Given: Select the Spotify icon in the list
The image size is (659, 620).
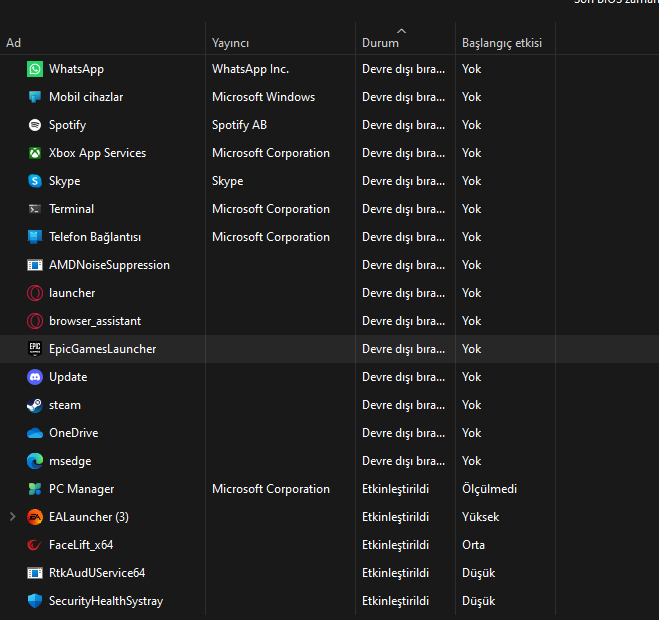Looking at the screenshot, I should click(x=35, y=125).
